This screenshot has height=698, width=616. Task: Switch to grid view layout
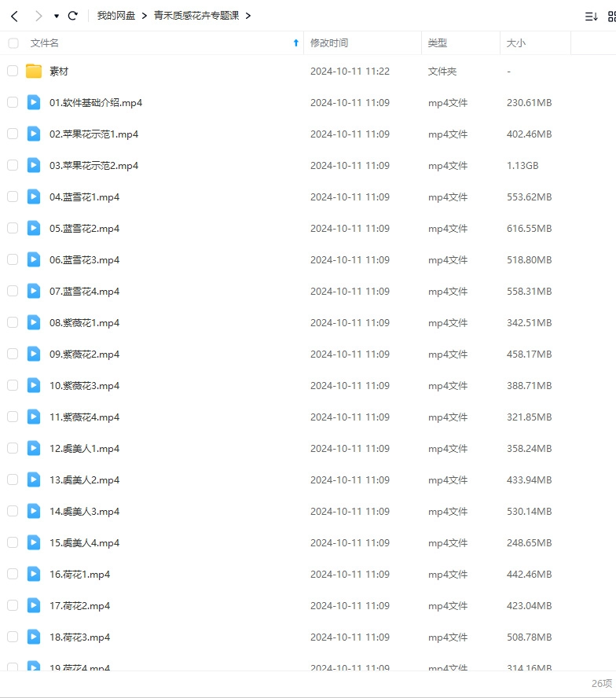point(611,16)
